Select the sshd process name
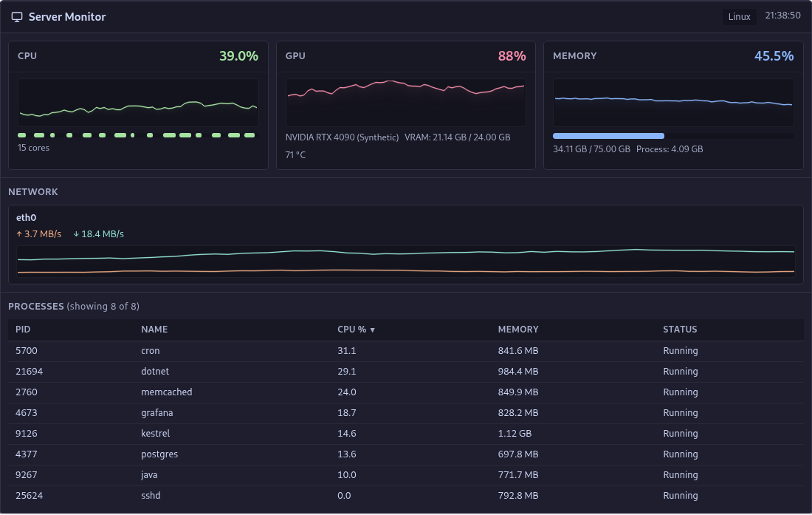 click(151, 496)
